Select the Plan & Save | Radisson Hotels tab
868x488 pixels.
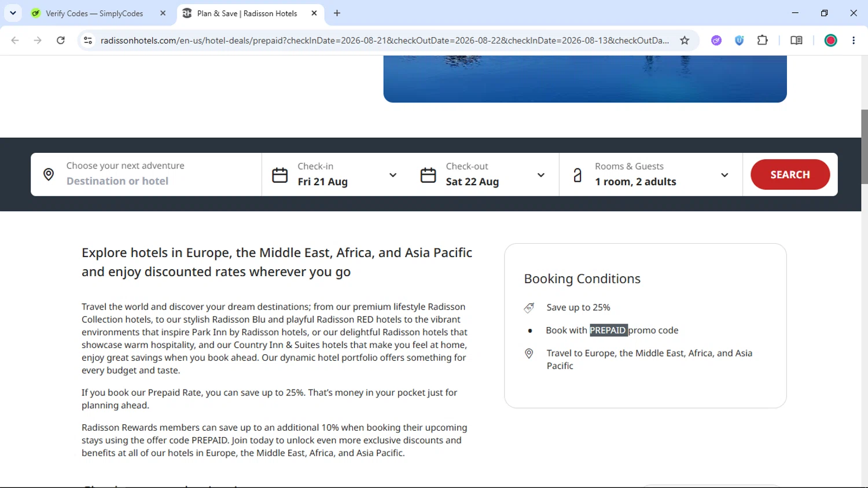click(x=247, y=13)
